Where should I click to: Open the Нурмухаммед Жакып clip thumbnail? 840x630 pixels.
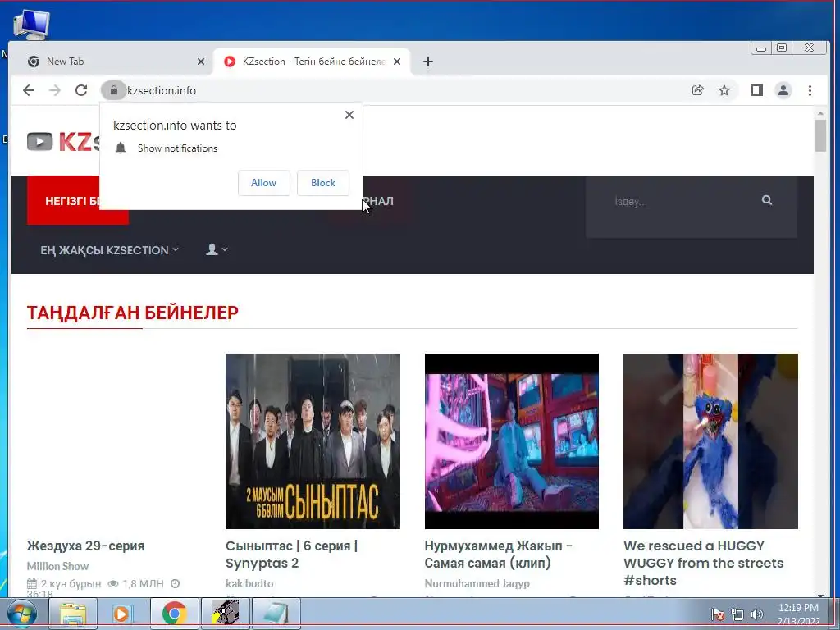click(x=512, y=441)
